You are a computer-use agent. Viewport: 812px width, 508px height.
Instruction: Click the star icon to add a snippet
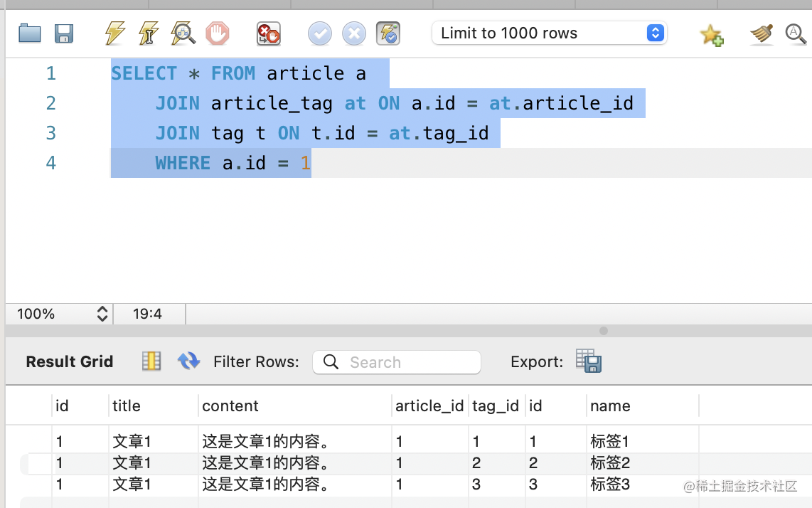pos(711,34)
